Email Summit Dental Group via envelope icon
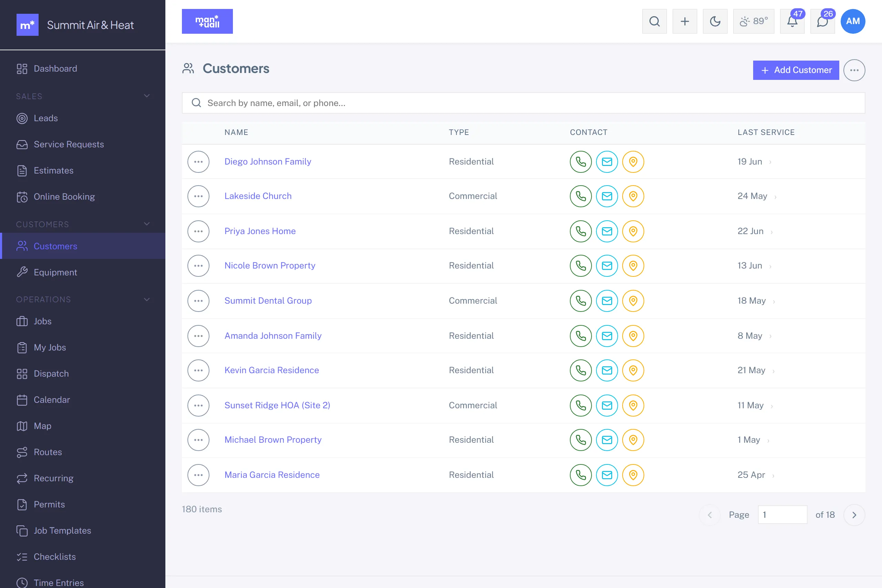 click(607, 301)
